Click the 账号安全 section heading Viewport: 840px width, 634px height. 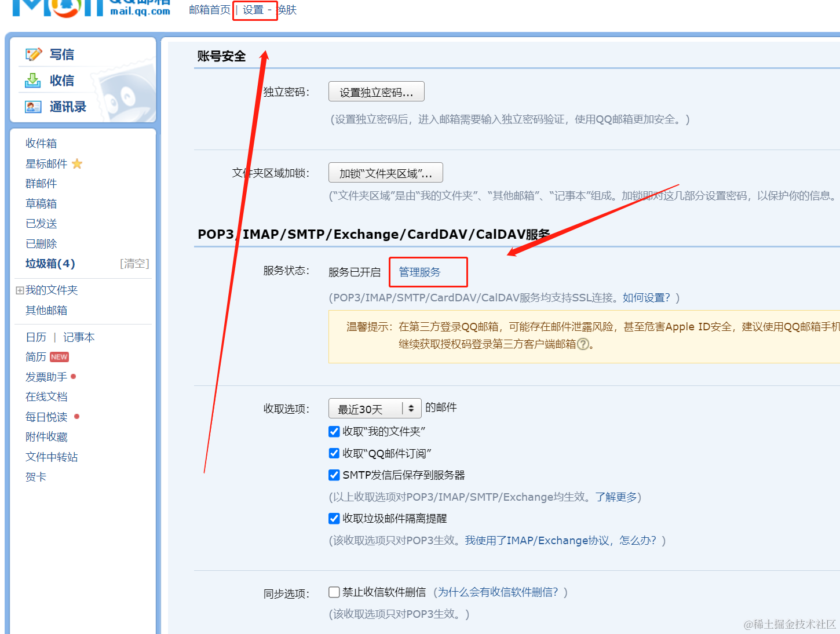(x=221, y=56)
